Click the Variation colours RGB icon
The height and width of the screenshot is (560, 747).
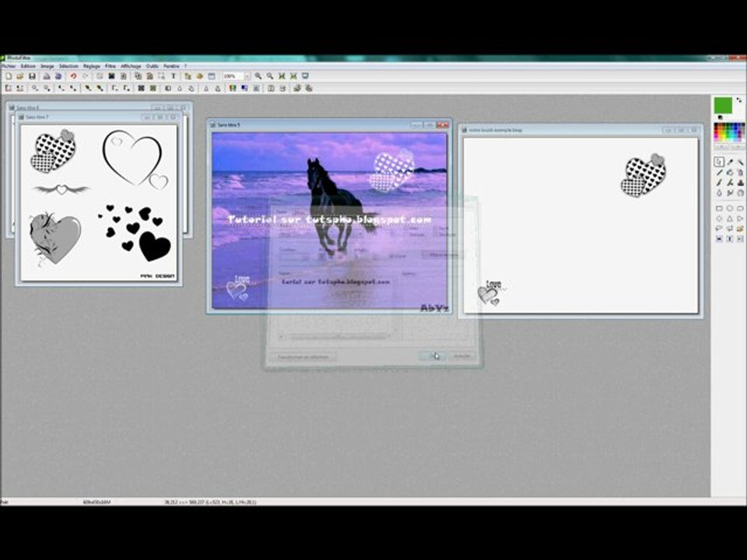pyautogui.click(x=233, y=88)
